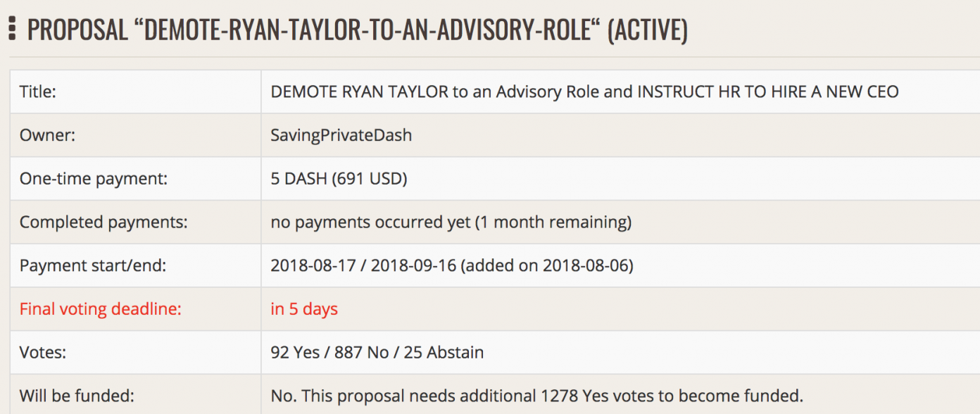This screenshot has height=414, width=980.
Task: Click the One-time payment label
Action: (94, 179)
